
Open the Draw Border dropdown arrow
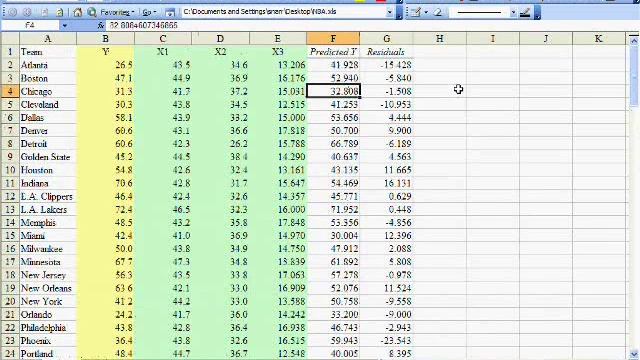coord(426,12)
